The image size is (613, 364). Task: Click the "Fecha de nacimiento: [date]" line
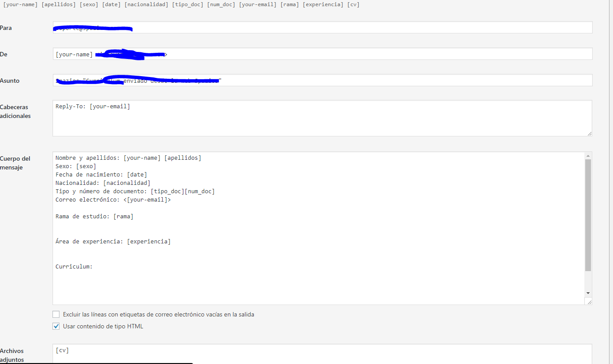coord(101,174)
